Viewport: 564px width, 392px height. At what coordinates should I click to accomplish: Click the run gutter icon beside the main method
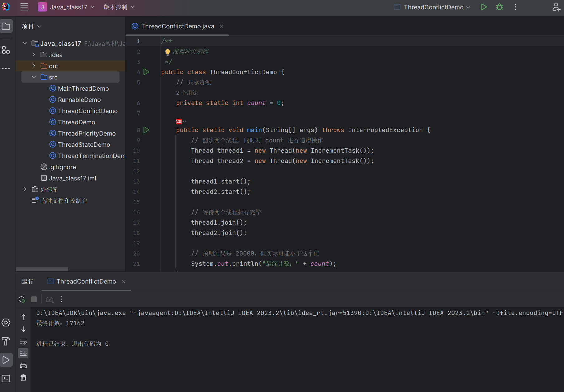point(146,130)
